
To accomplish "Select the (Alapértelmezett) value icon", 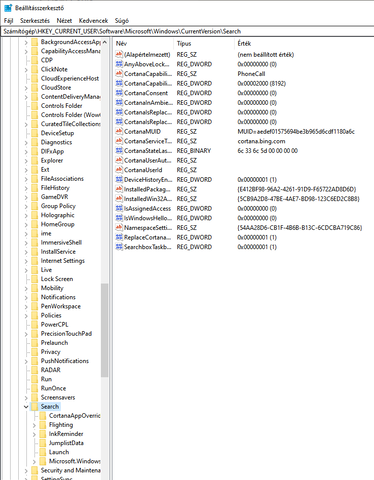I will pos(119,55).
